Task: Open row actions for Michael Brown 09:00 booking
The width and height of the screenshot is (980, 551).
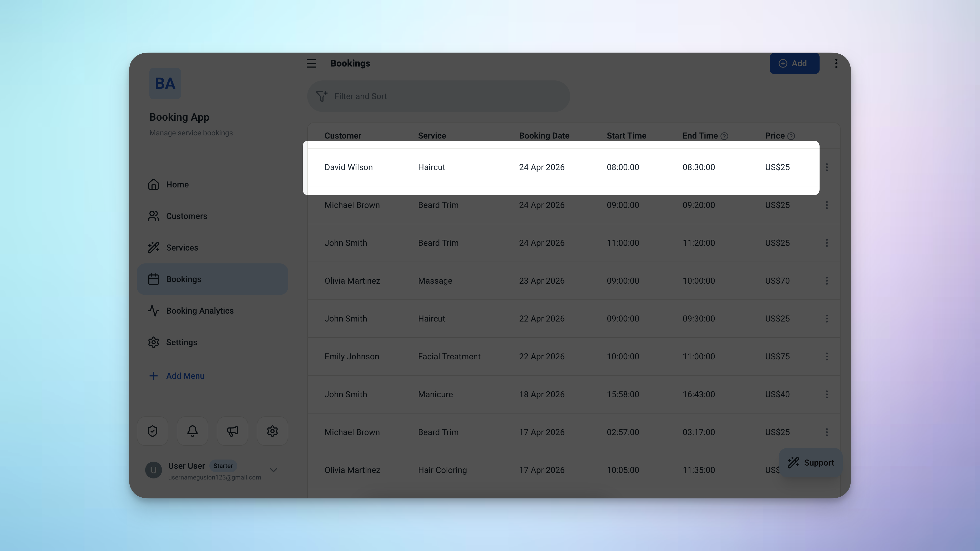Action: pos(827,205)
